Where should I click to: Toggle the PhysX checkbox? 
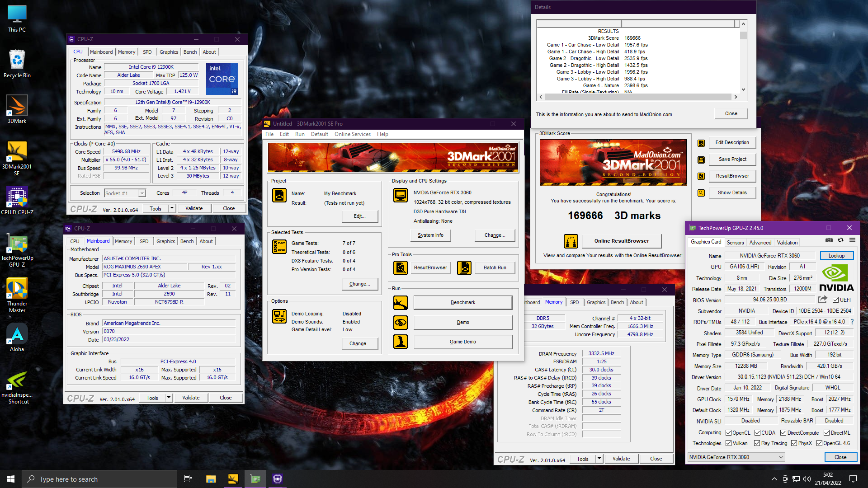point(794,443)
